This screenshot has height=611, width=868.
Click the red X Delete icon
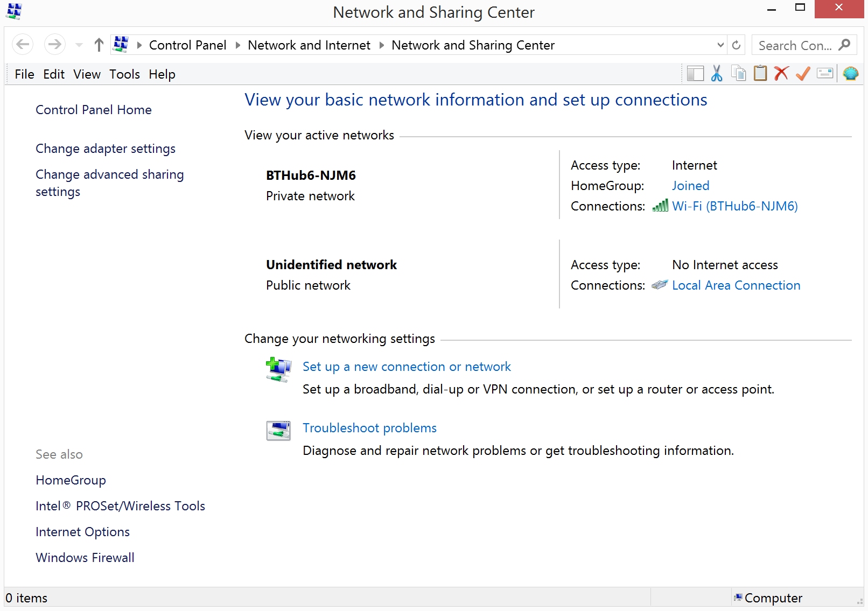coord(781,74)
